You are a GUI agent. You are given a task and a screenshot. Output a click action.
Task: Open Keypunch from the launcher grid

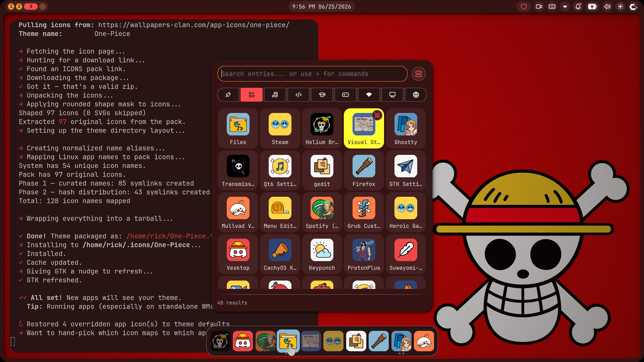[322, 254]
